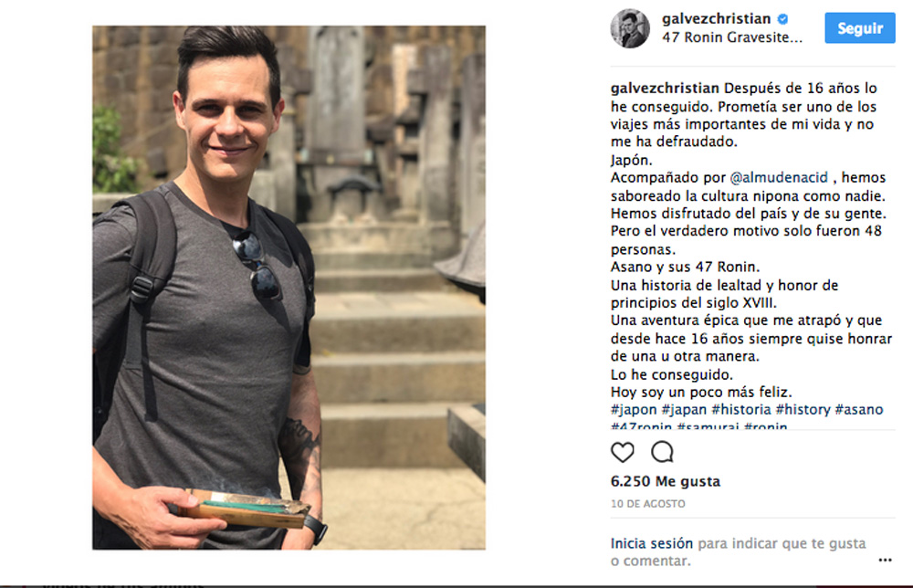Open the #history hashtag
Viewport: 913px width, 588px height.
pyautogui.click(x=803, y=410)
